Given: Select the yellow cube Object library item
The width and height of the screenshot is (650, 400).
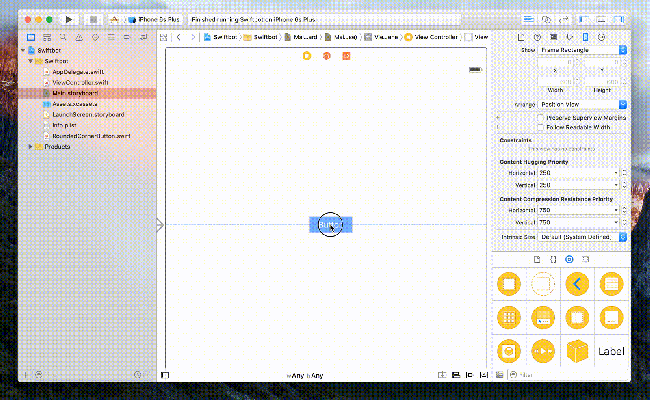Looking at the screenshot, I should click(577, 351).
